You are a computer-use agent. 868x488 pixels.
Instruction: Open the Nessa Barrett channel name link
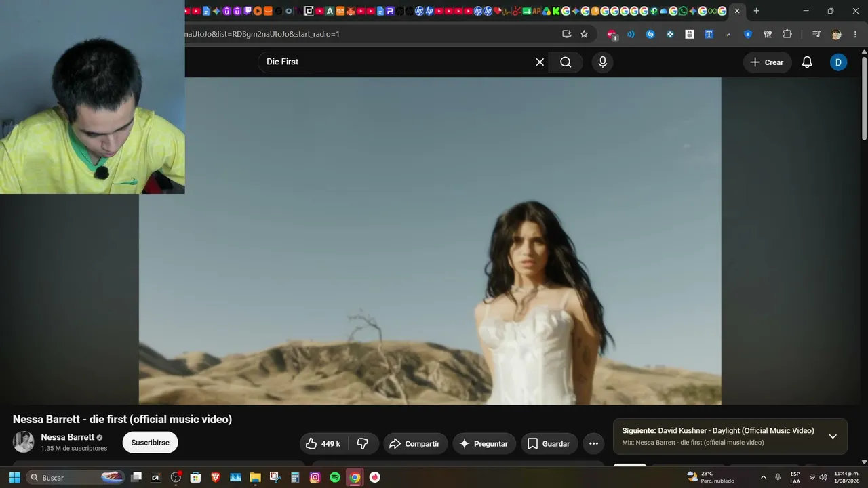(67, 437)
